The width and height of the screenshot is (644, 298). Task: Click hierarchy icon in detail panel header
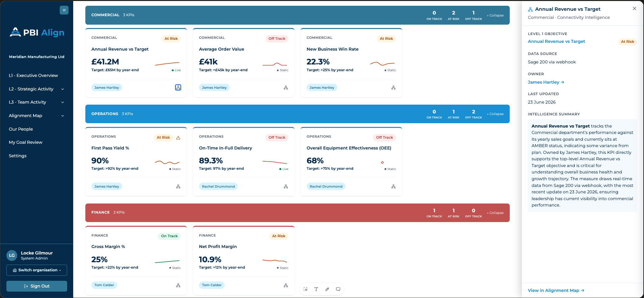tap(530, 9)
